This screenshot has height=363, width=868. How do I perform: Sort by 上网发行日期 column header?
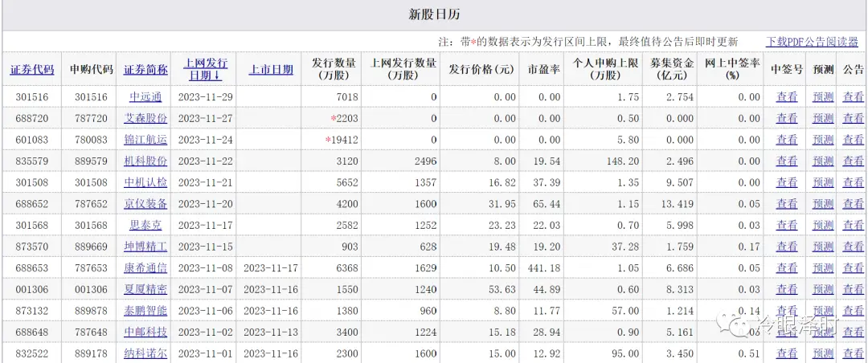coord(206,68)
